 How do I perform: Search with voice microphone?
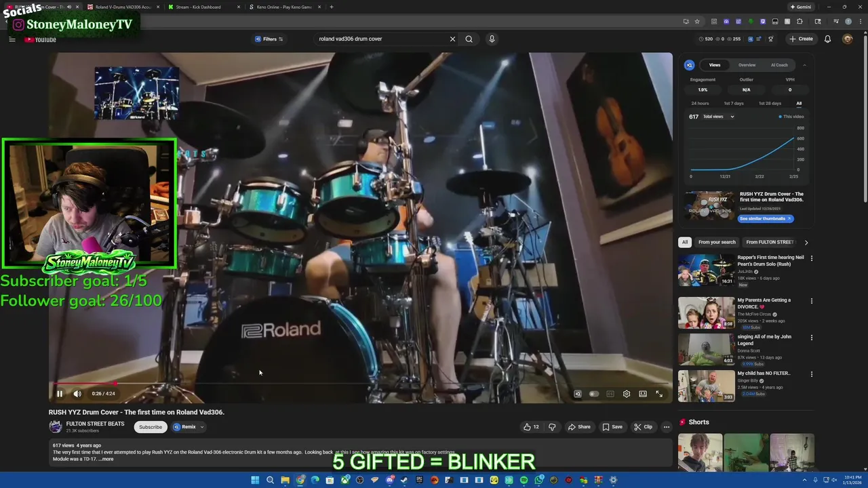pyautogui.click(x=492, y=39)
